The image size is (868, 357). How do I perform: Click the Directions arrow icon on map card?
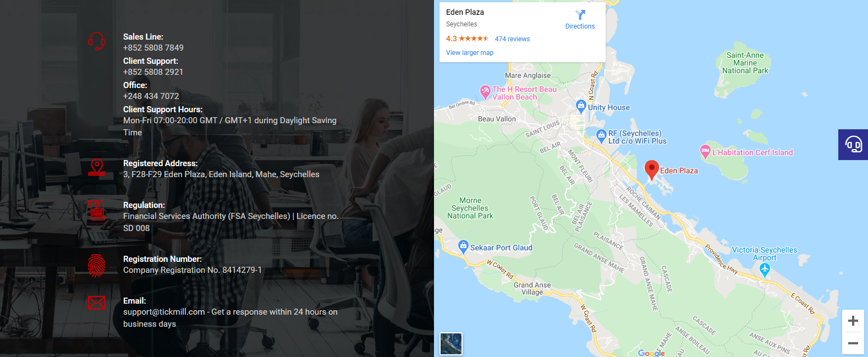(x=580, y=15)
